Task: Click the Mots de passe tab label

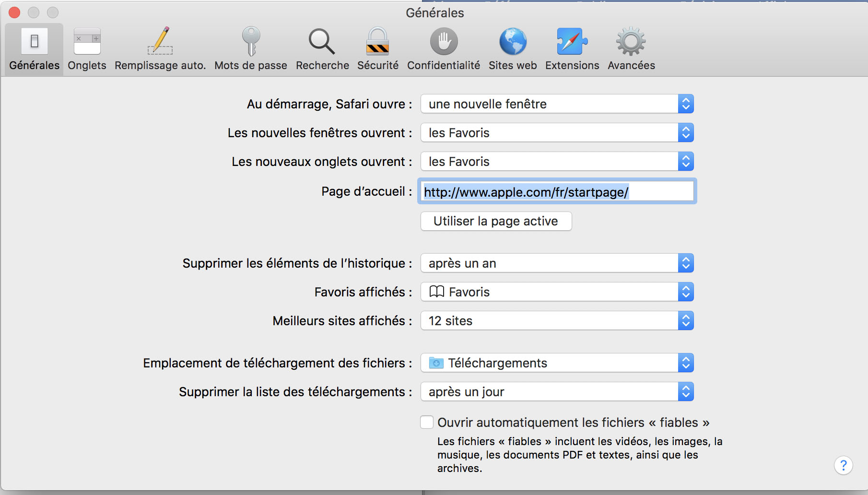Action: pos(251,66)
